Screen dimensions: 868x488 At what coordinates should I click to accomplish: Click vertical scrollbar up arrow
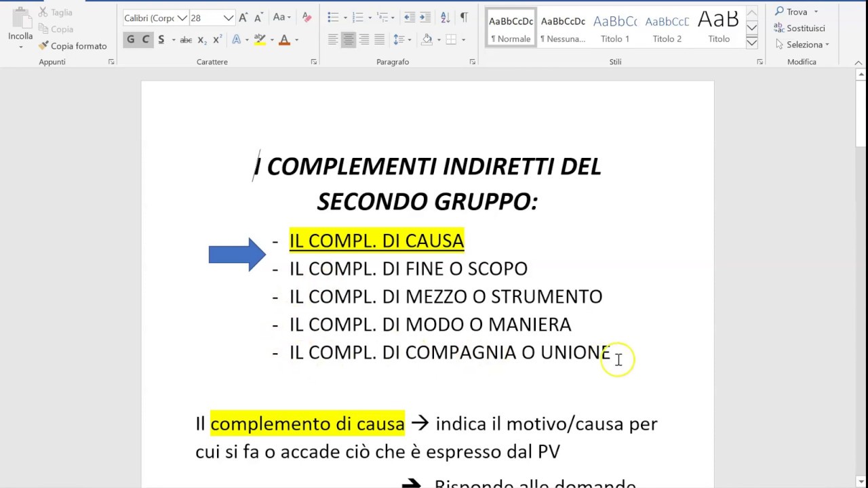(861, 74)
